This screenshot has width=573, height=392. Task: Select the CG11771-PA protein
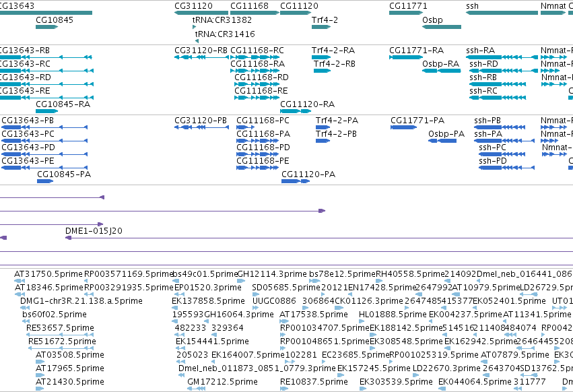[x=404, y=127]
